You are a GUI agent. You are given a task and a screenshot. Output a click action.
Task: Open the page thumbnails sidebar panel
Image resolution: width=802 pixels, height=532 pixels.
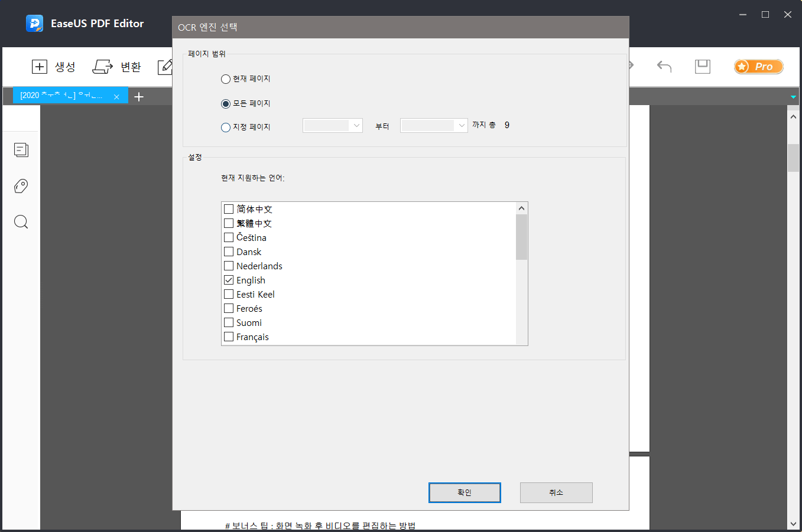point(21,150)
